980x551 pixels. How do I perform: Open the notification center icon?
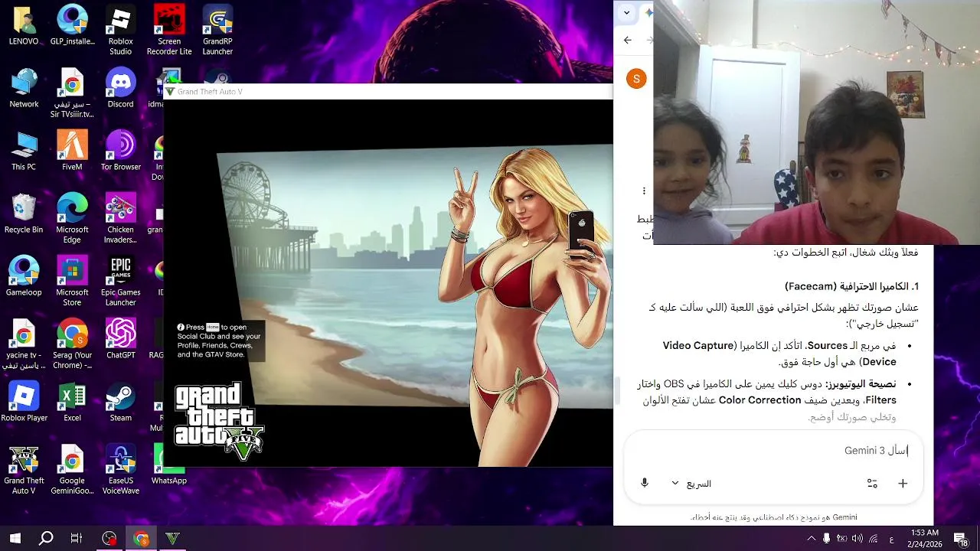click(961, 539)
